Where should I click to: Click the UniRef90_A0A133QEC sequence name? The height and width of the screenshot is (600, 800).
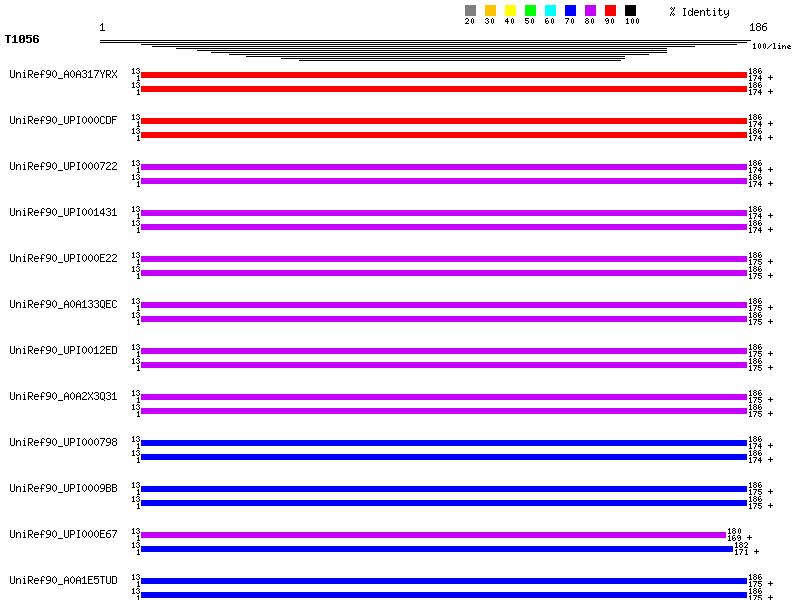[x=63, y=304]
